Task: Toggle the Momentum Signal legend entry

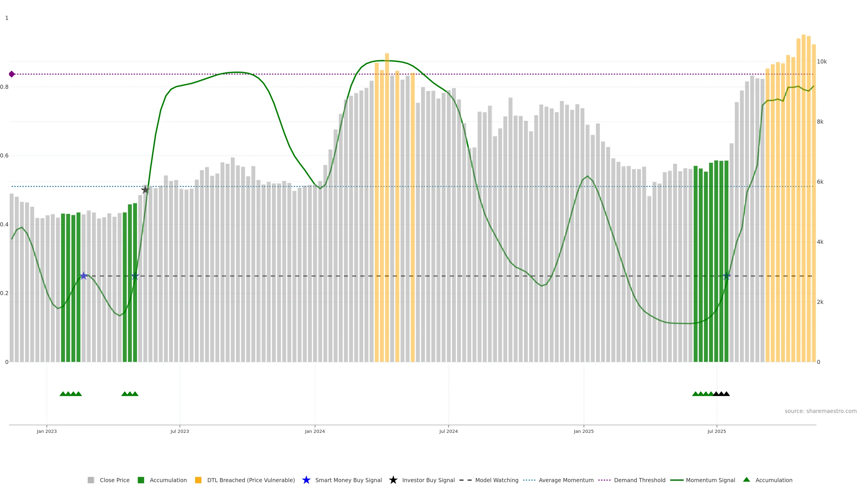Action: point(710,480)
